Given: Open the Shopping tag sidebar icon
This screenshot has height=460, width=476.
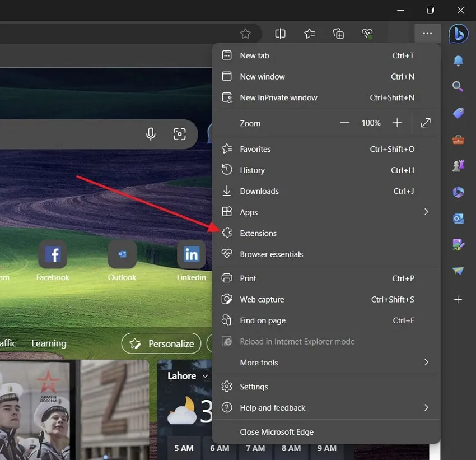Looking at the screenshot, I should 458,113.
